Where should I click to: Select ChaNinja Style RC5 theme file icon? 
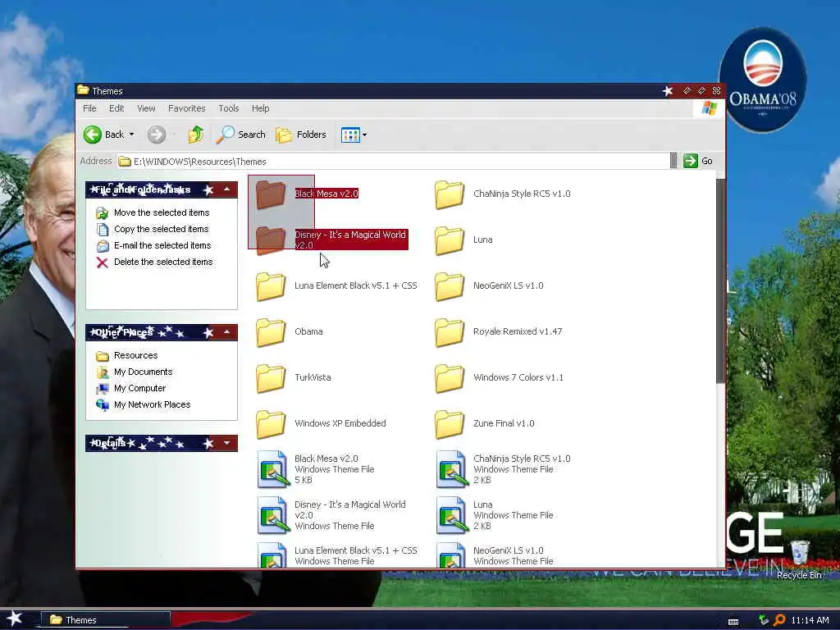[x=451, y=469]
